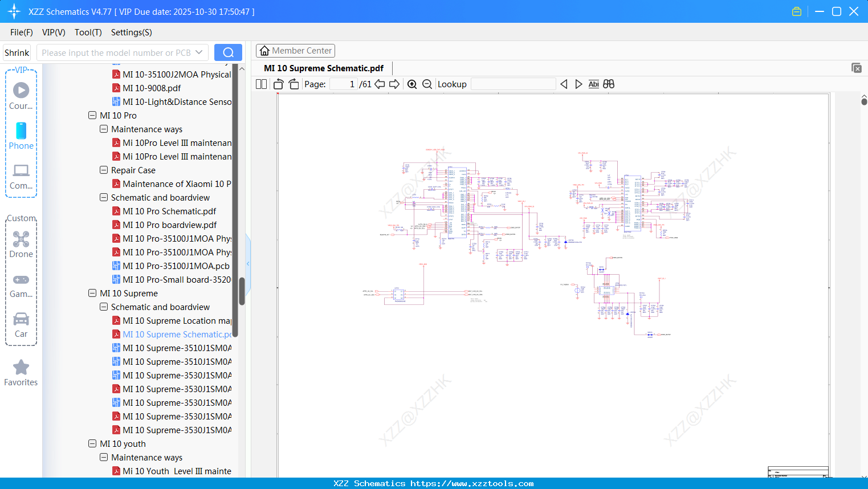Open the Member Center

(x=295, y=50)
